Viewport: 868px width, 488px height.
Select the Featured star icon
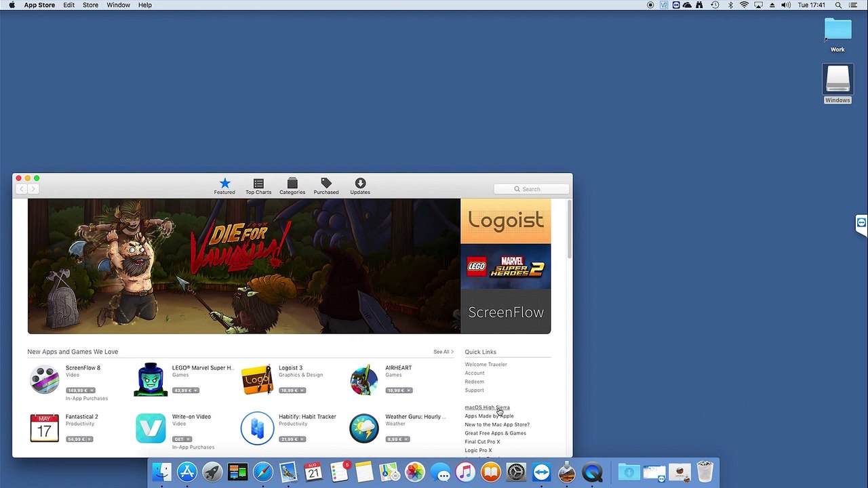point(224,183)
